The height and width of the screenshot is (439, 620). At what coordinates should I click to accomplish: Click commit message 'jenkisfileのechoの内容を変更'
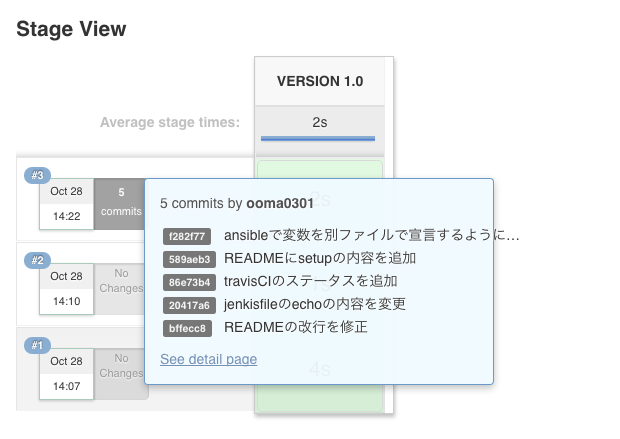(315, 304)
